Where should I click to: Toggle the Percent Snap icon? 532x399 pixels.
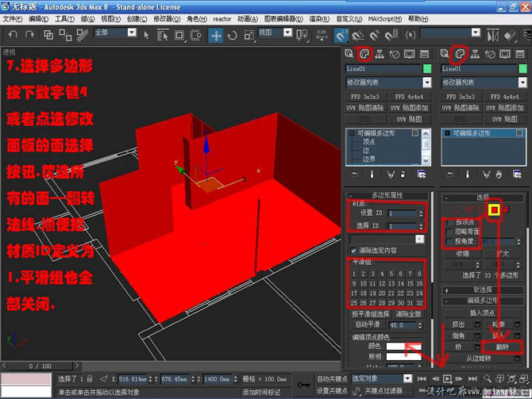[x=374, y=35]
